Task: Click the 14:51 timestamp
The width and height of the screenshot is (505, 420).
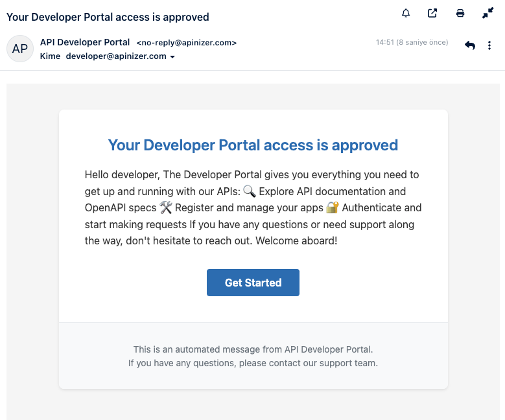Action: (412, 43)
